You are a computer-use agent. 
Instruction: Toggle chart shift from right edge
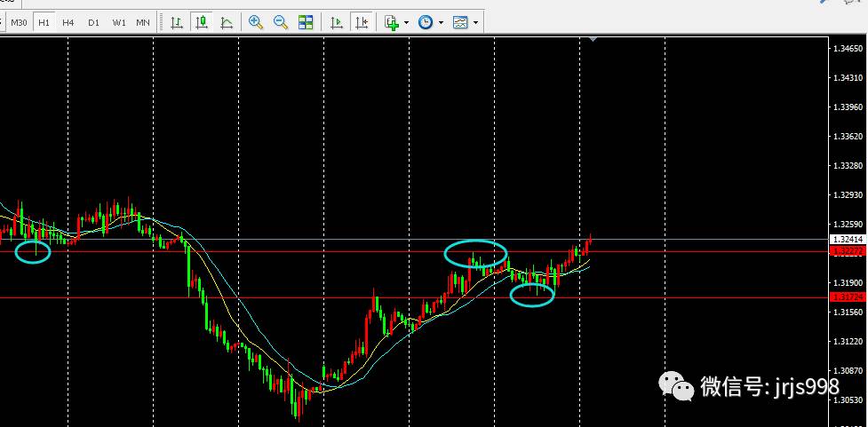point(361,22)
